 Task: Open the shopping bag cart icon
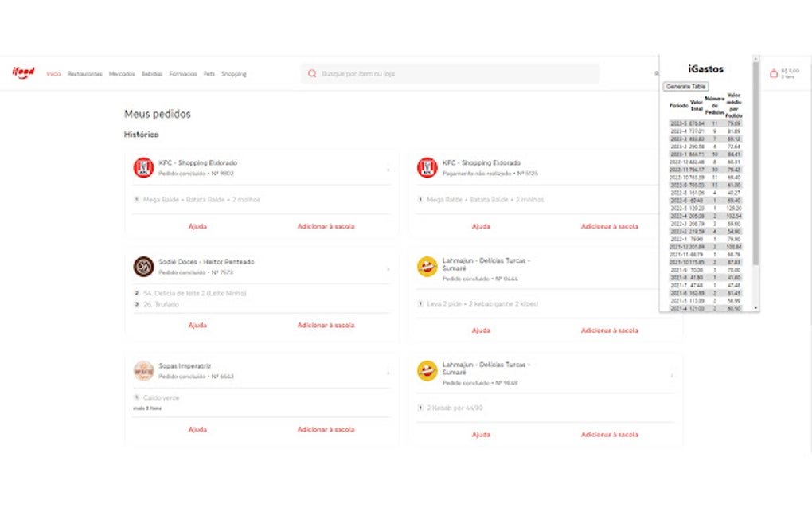coord(774,73)
